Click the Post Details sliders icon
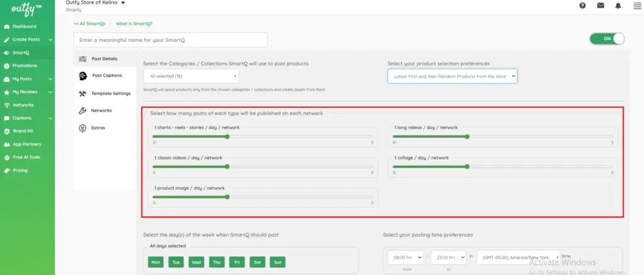The height and width of the screenshot is (275, 644). (82, 58)
